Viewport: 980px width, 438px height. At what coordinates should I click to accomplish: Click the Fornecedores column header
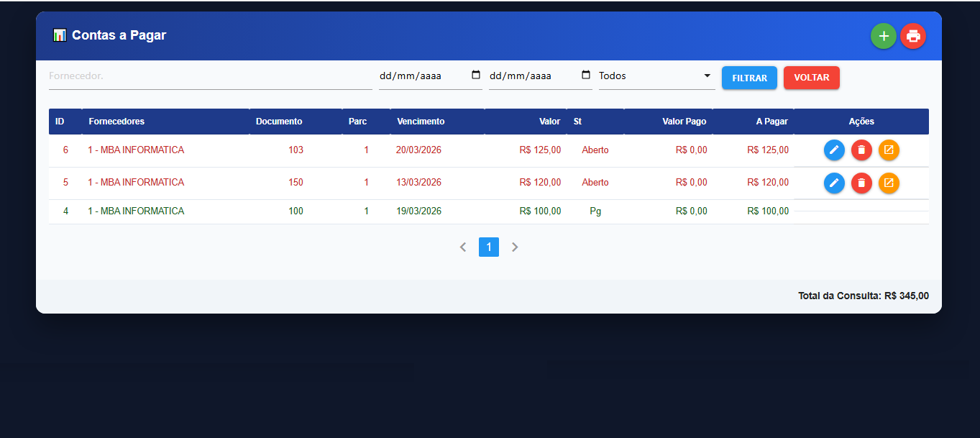click(116, 122)
